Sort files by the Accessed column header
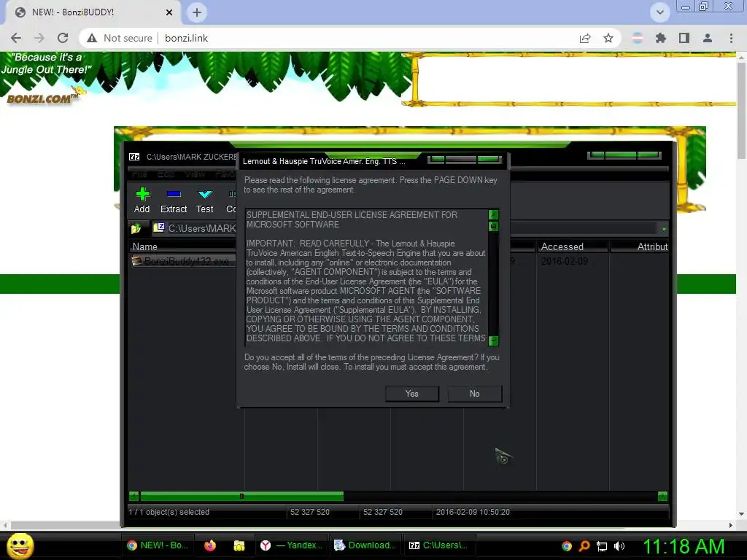Screen dimensions: 747x560 (572, 246)
